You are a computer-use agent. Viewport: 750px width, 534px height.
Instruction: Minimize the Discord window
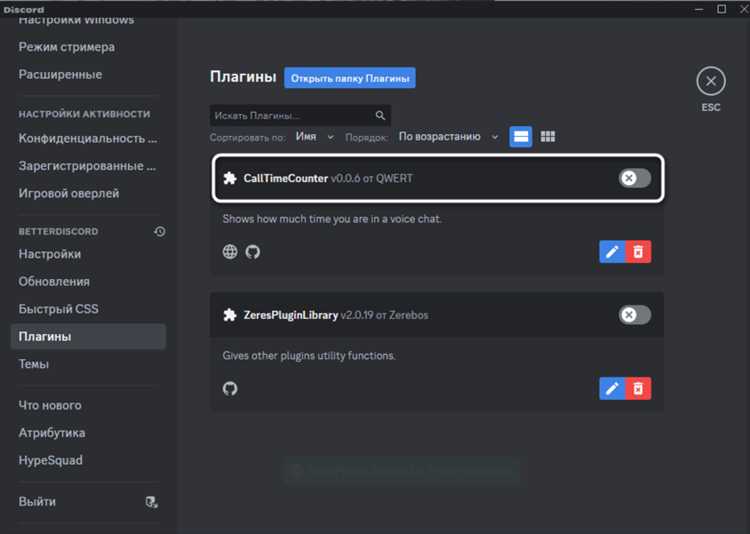click(699, 9)
